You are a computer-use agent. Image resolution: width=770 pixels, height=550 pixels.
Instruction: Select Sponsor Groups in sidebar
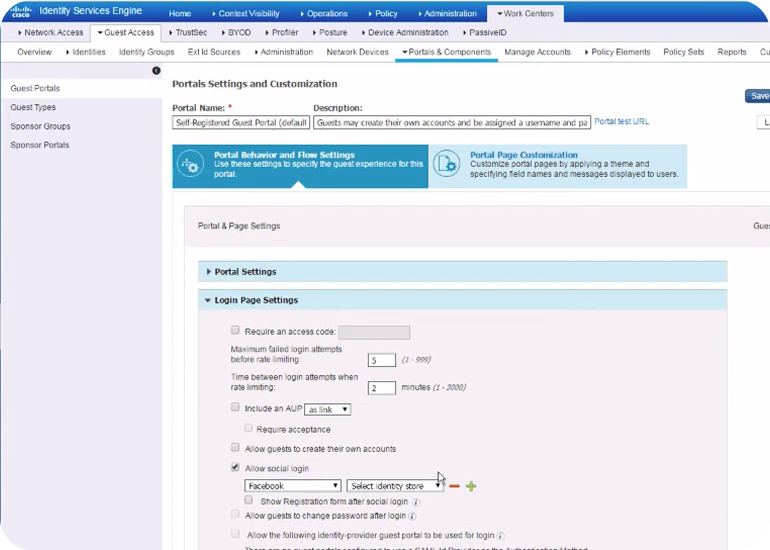click(x=40, y=126)
